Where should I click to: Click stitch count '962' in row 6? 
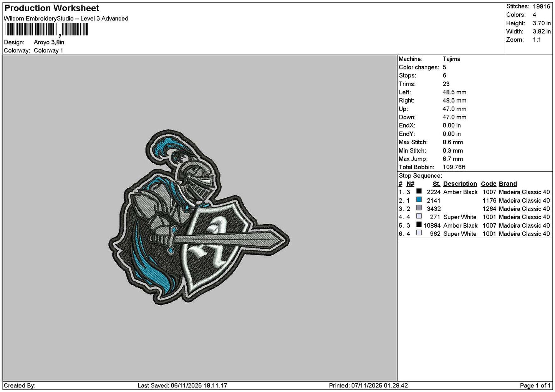pyautogui.click(x=435, y=234)
